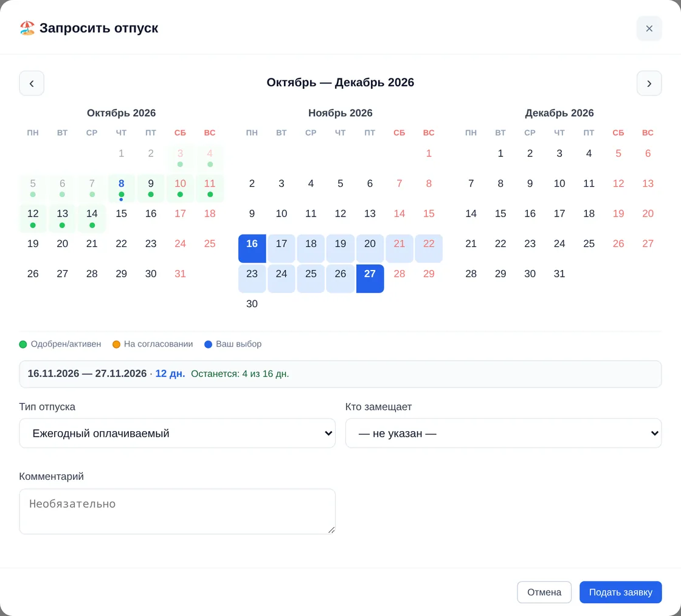Screen dimensions: 681x616
Task: Close the vacation request dialog
Action: coord(649,28)
